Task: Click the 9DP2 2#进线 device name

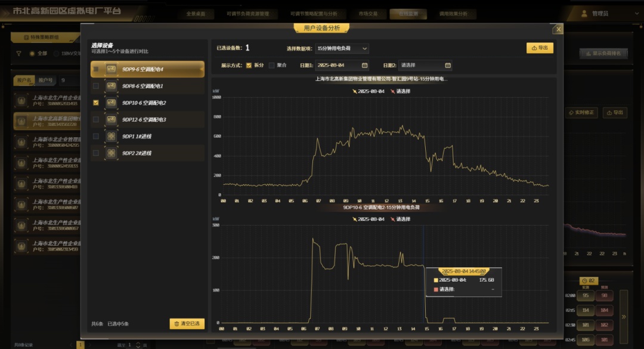Action: 137,153
